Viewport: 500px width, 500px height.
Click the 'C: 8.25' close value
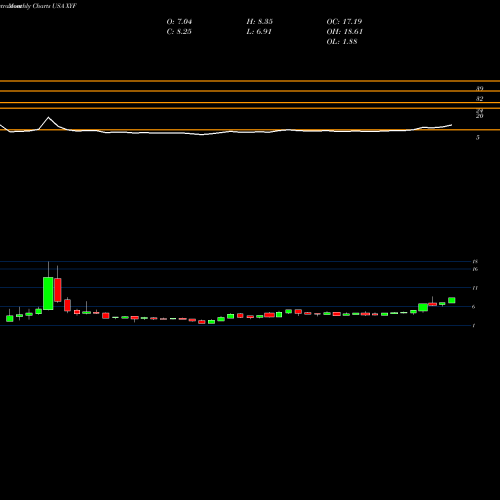(x=179, y=32)
